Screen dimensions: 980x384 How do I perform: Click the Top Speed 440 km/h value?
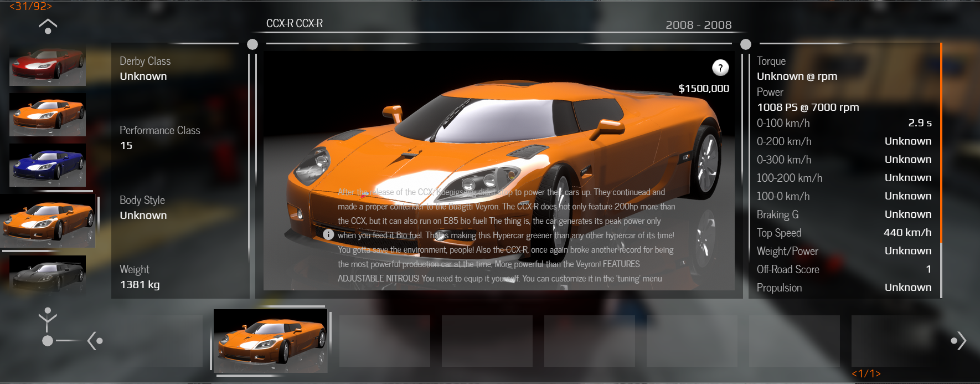tap(907, 233)
